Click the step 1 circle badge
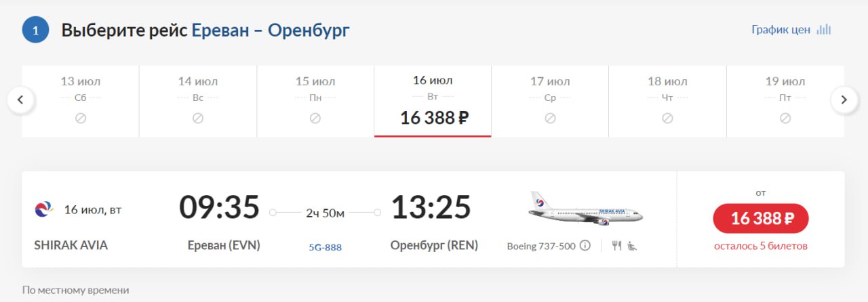Viewport: 868px width, 302px height. pos(35,30)
